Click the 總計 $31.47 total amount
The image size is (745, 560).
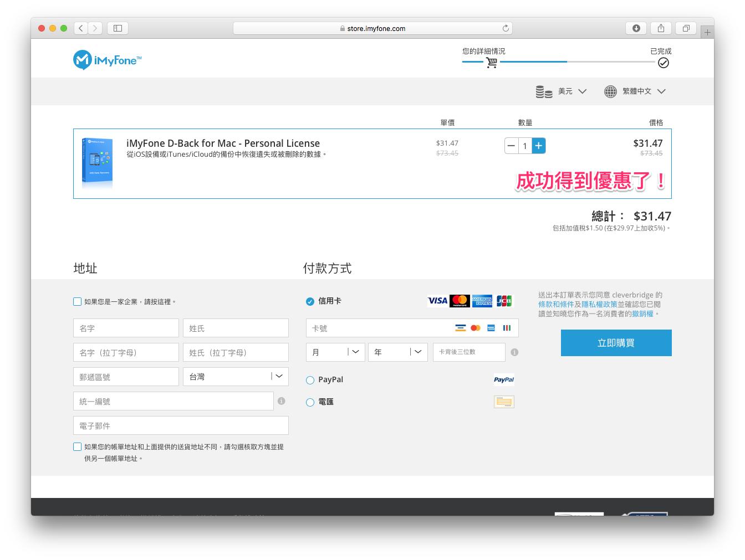tap(631, 216)
